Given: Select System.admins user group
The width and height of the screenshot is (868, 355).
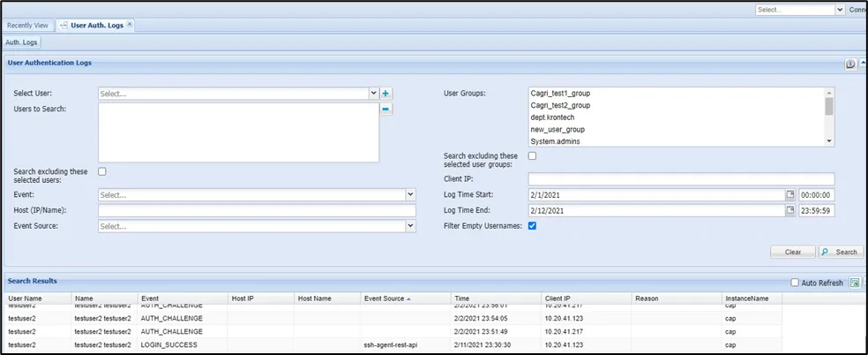Looking at the screenshot, I should coord(556,142).
